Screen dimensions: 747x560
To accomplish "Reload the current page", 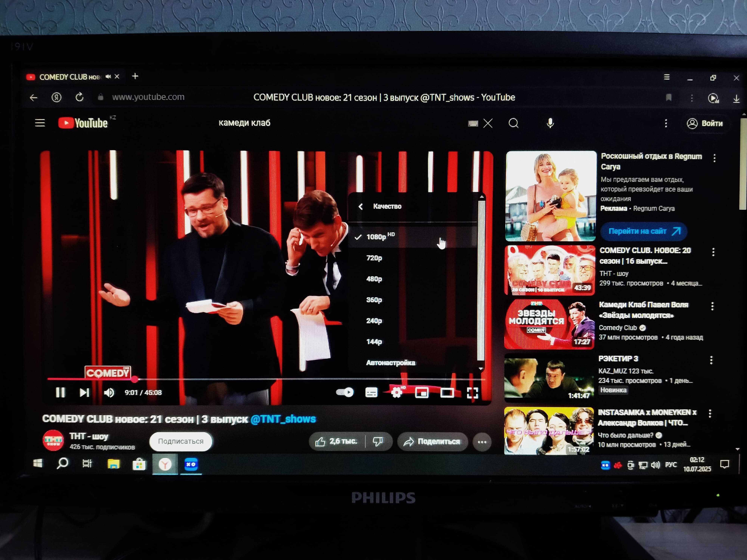I will (x=79, y=98).
